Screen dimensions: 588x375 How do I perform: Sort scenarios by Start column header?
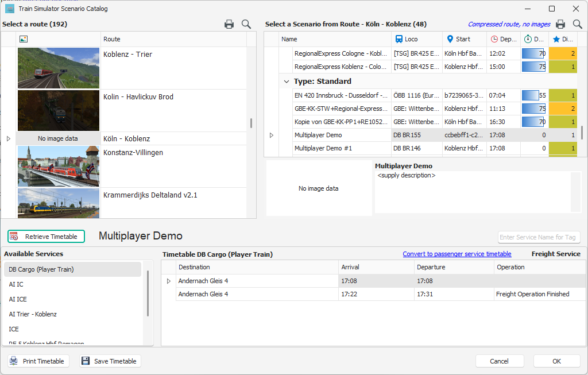[x=464, y=39]
